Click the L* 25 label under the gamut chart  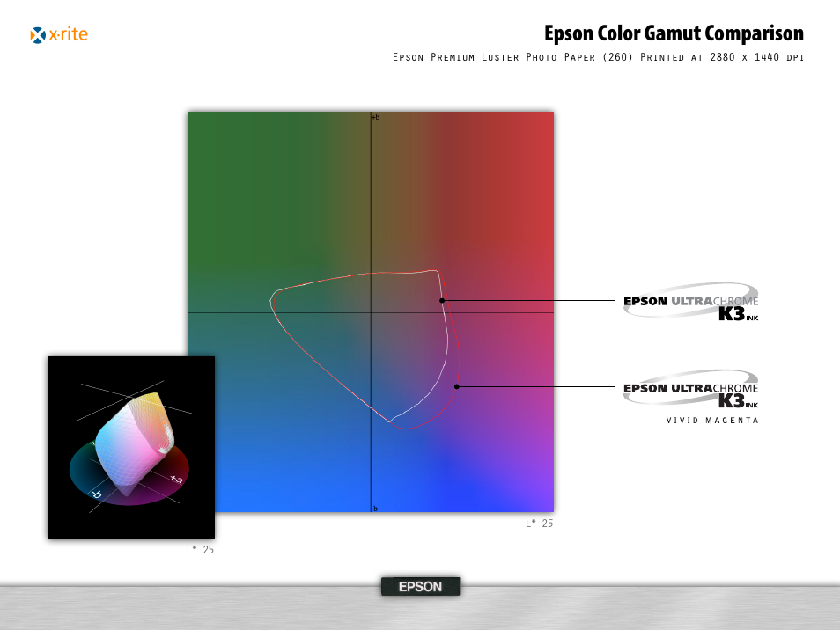(x=539, y=524)
